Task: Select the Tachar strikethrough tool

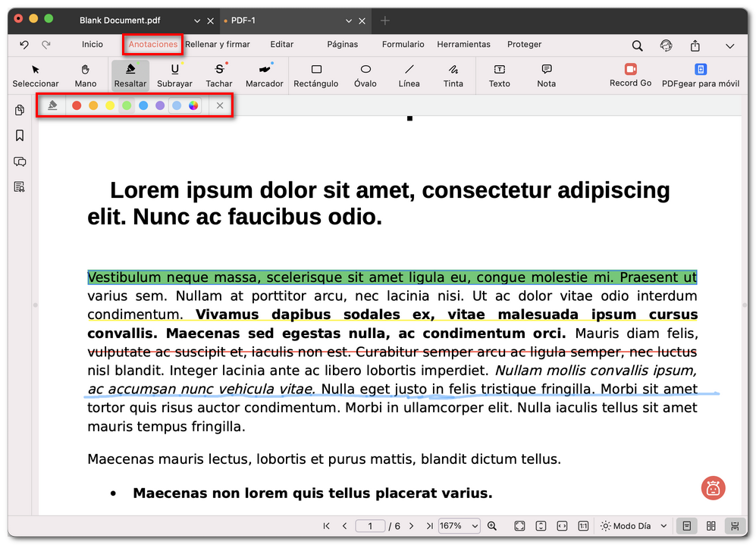Action: tap(219, 76)
